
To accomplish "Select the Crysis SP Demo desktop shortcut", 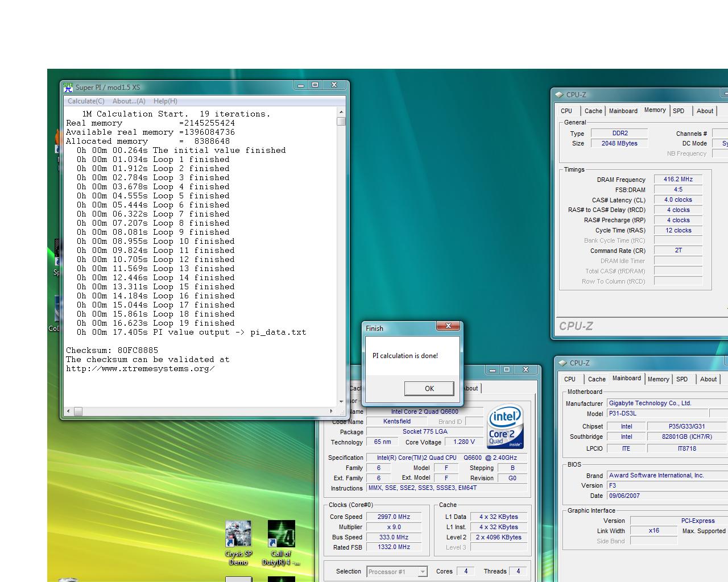I will point(238,543).
